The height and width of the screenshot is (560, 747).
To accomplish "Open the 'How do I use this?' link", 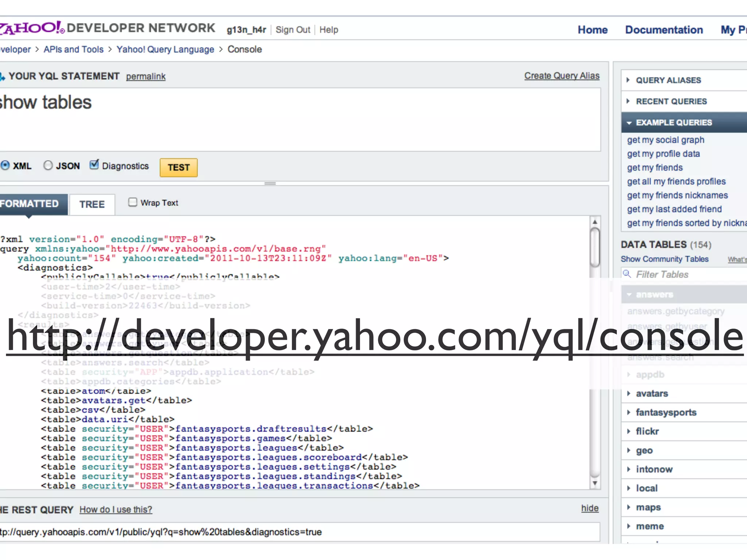I will tap(116, 510).
